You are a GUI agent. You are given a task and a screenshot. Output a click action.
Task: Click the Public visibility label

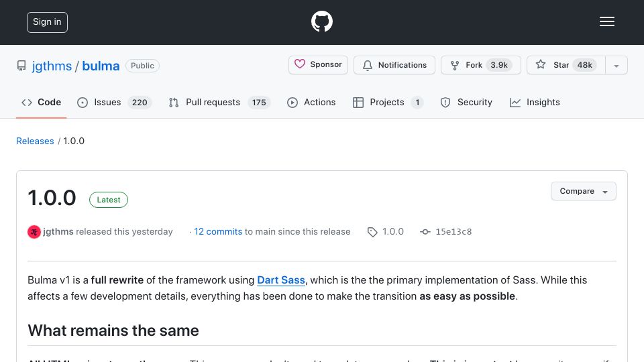(x=142, y=66)
